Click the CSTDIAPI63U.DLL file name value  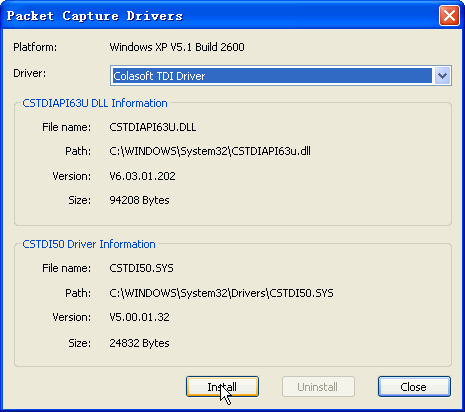(x=153, y=127)
